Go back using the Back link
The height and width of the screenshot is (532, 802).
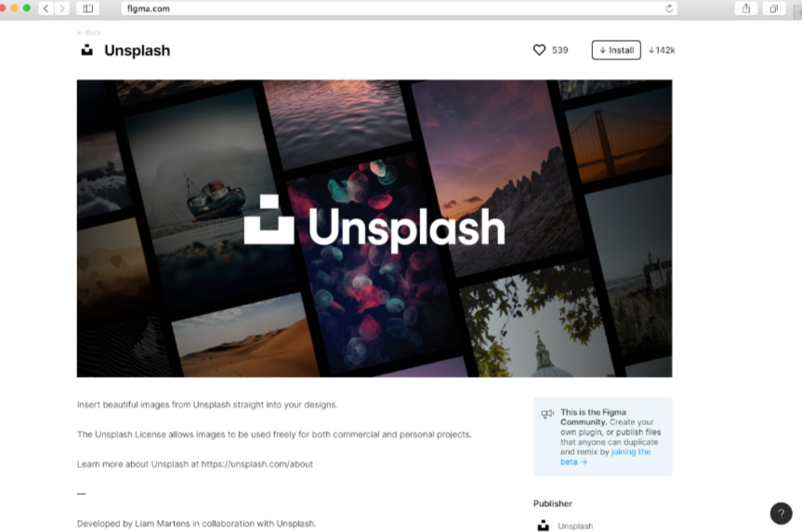(89, 32)
